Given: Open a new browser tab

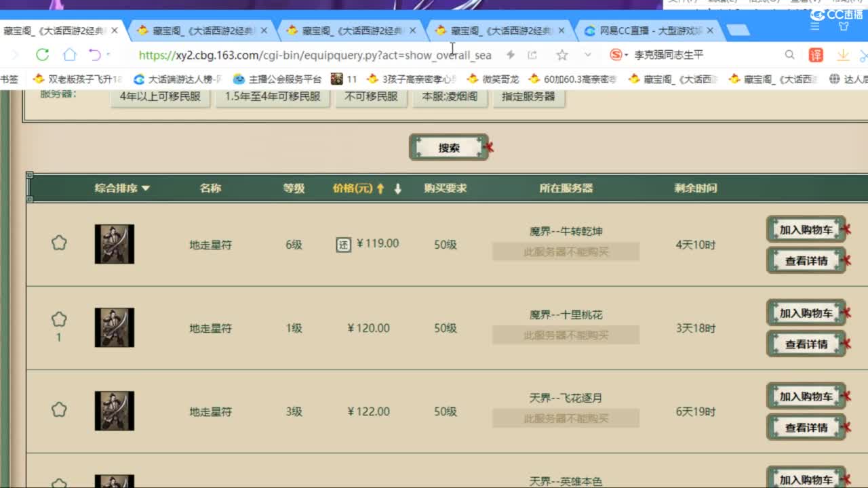Looking at the screenshot, I should tap(738, 30).
